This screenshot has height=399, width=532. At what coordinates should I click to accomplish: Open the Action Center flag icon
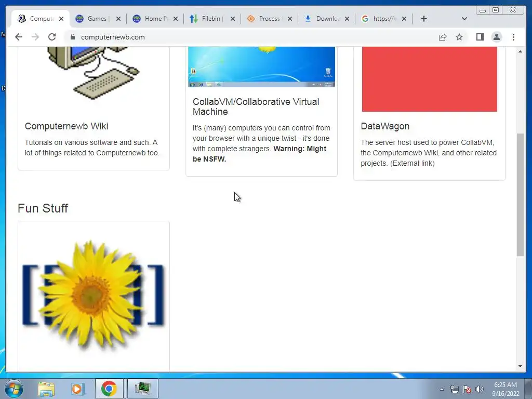467,389
